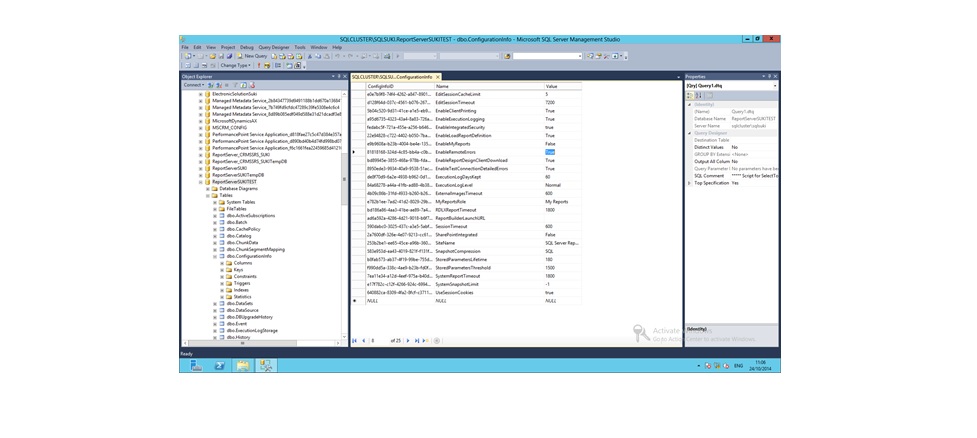977x438 pixels.
Task: Open the Edit menu
Action: [x=197, y=47]
